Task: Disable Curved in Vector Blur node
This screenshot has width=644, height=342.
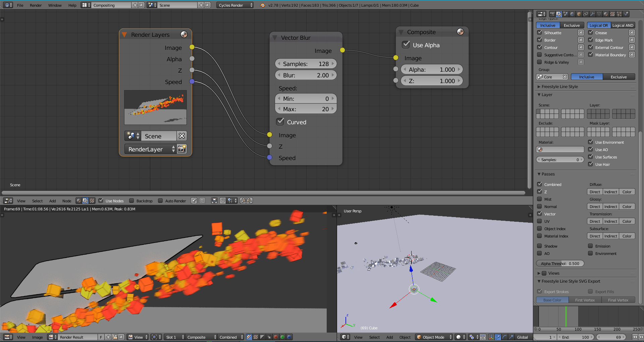Action: [x=280, y=121]
